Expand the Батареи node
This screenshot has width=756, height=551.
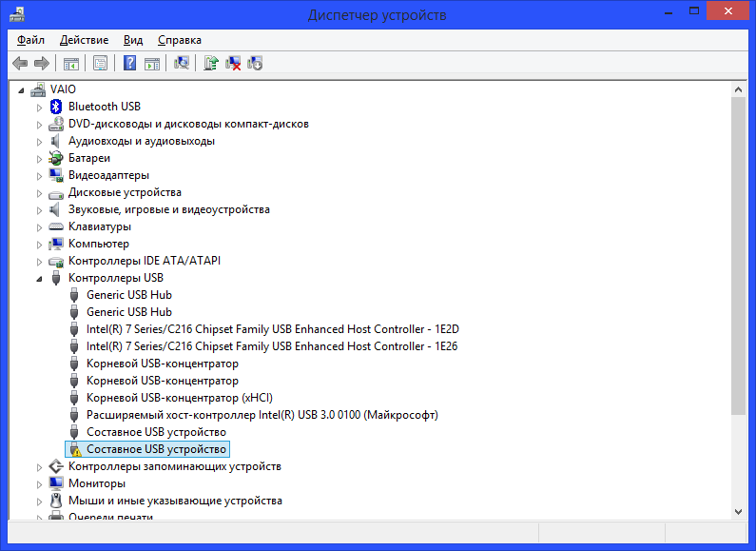point(39,159)
